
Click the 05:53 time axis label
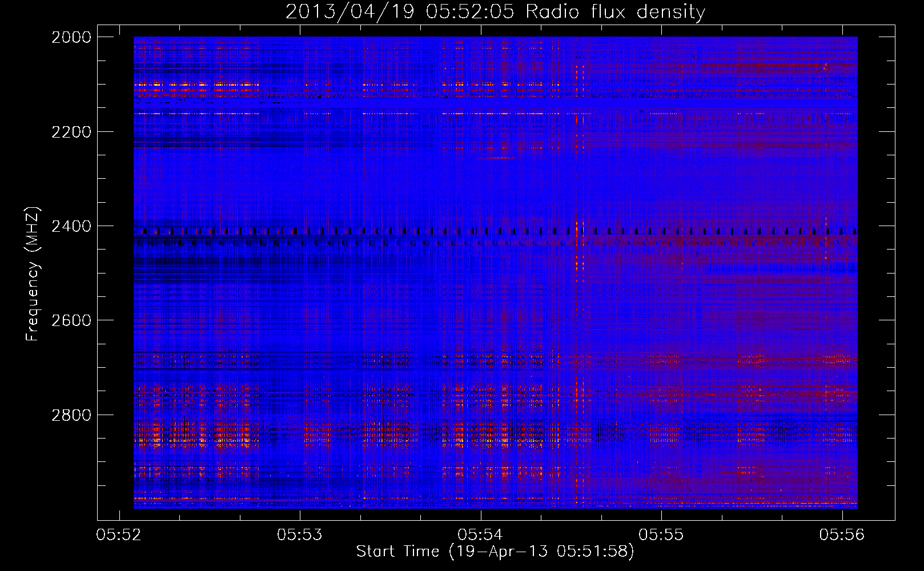(300, 534)
